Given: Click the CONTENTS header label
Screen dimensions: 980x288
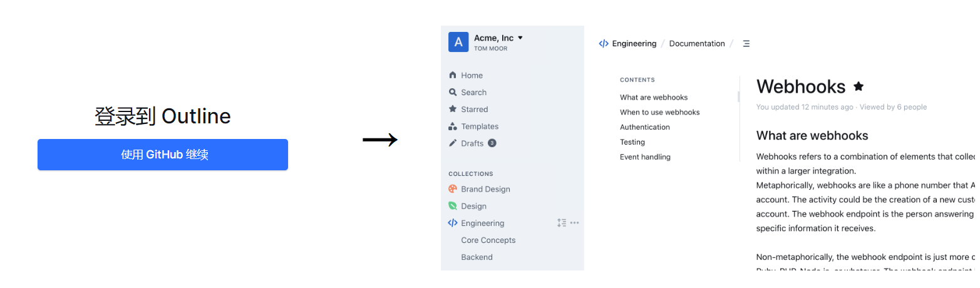Looking at the screenshot, I should [x=637, y=80].
